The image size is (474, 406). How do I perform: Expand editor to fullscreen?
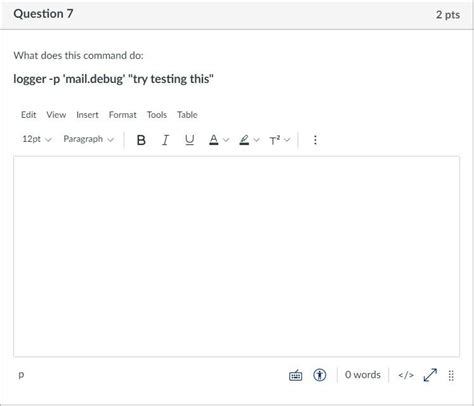pyautogui.click(x=430, y=375)
